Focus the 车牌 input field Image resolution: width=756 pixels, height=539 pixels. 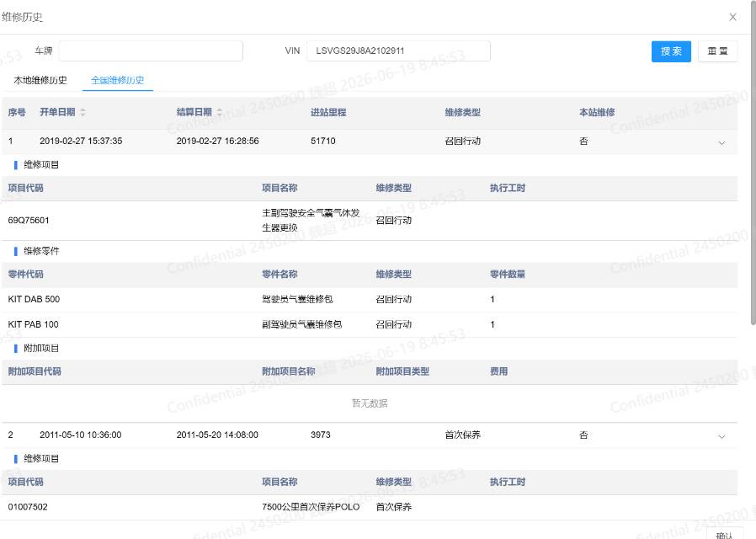(x=151, y=51)
